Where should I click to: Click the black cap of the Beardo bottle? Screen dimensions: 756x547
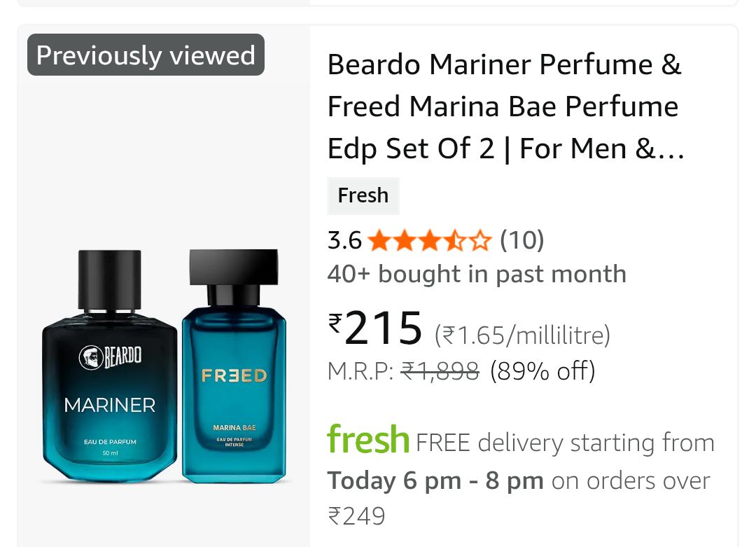pos(110,280)
